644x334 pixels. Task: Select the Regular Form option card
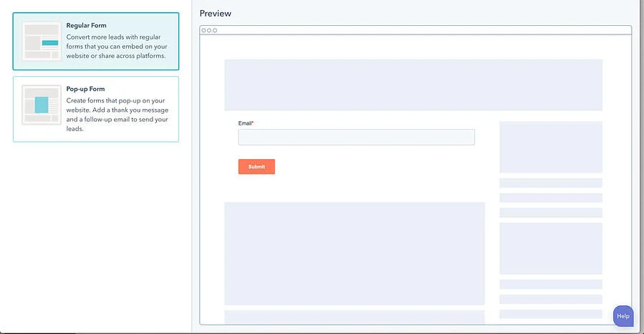[x=96, y=41]
